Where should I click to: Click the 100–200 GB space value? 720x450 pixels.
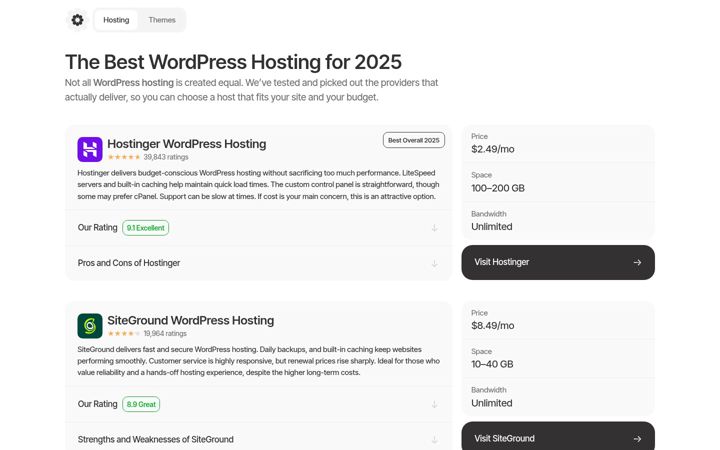(498, 188)
